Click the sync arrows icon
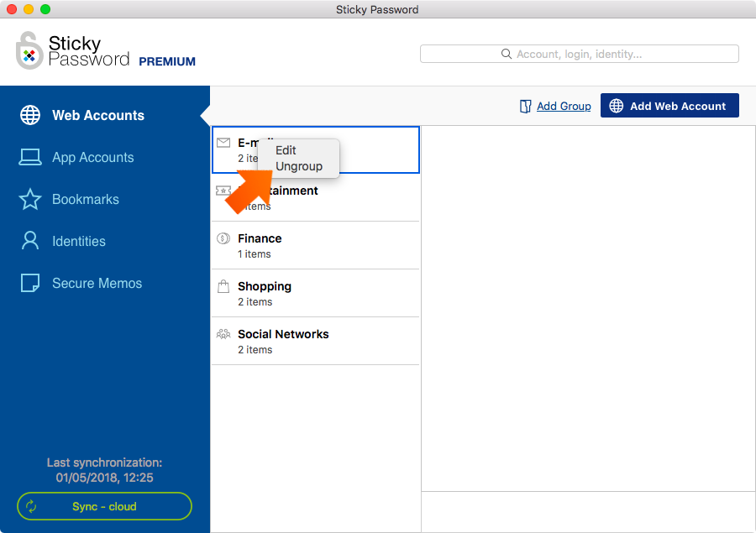 point(31,506)
